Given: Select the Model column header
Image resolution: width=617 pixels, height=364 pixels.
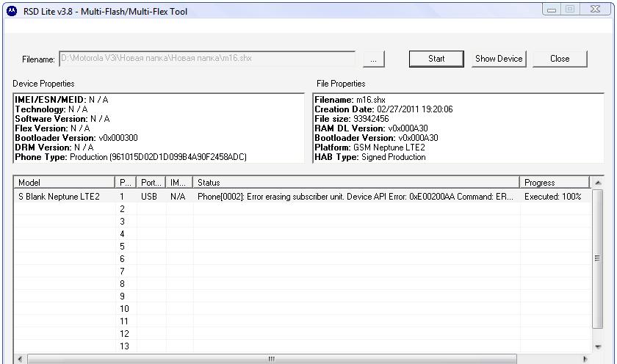Looking at the screenshot, I should point(64,183).
